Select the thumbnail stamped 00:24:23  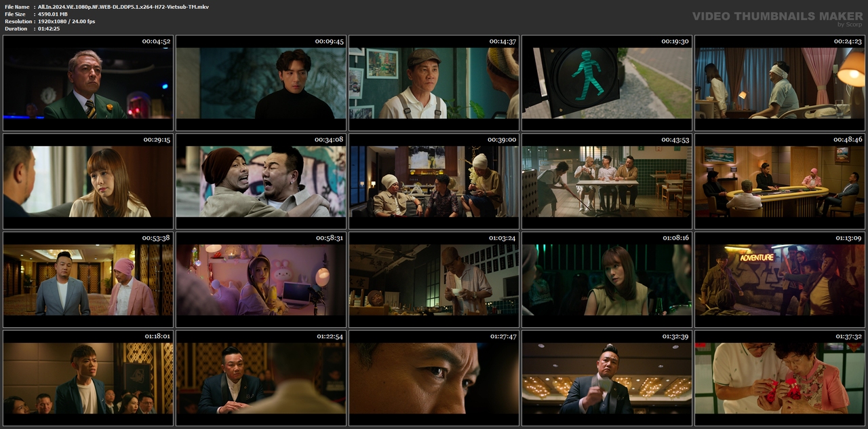[780, 83]
